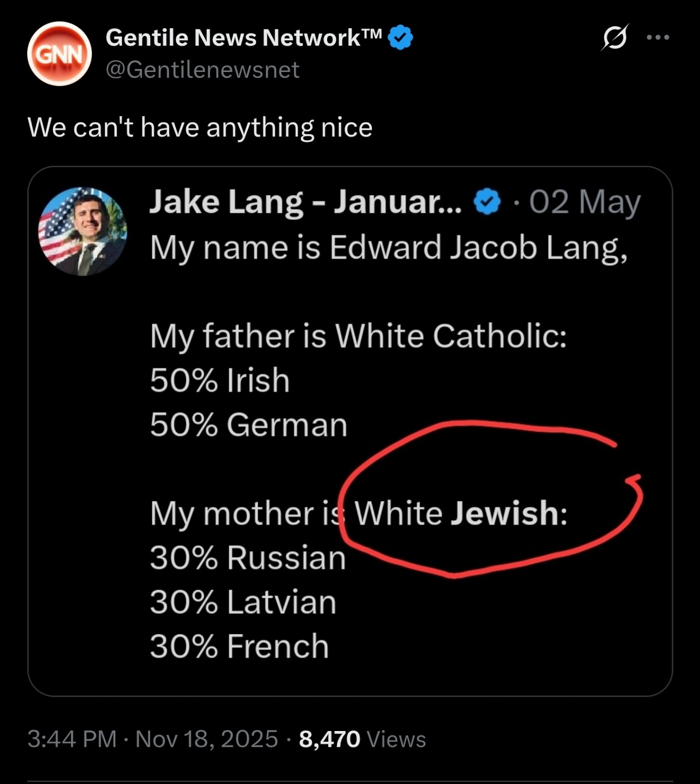Click the blue verified badge next to Gentile News Network
The height and width of the screenshot is (784, 700).
[401, 38]
